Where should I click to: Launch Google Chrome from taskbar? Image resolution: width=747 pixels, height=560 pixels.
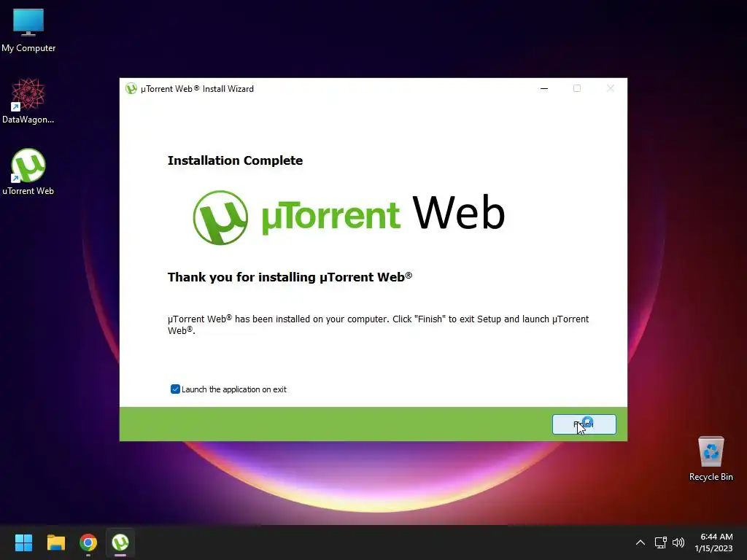[88, 542]
